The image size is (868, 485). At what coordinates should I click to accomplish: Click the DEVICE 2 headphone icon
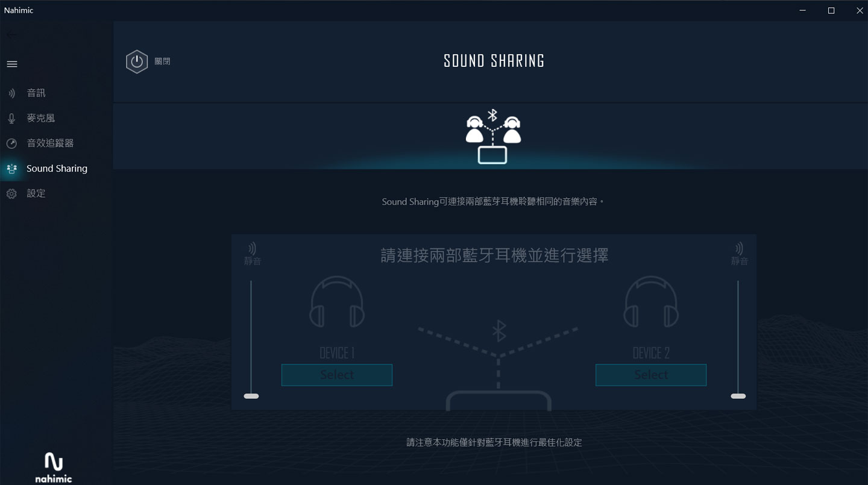pos(651,302)
